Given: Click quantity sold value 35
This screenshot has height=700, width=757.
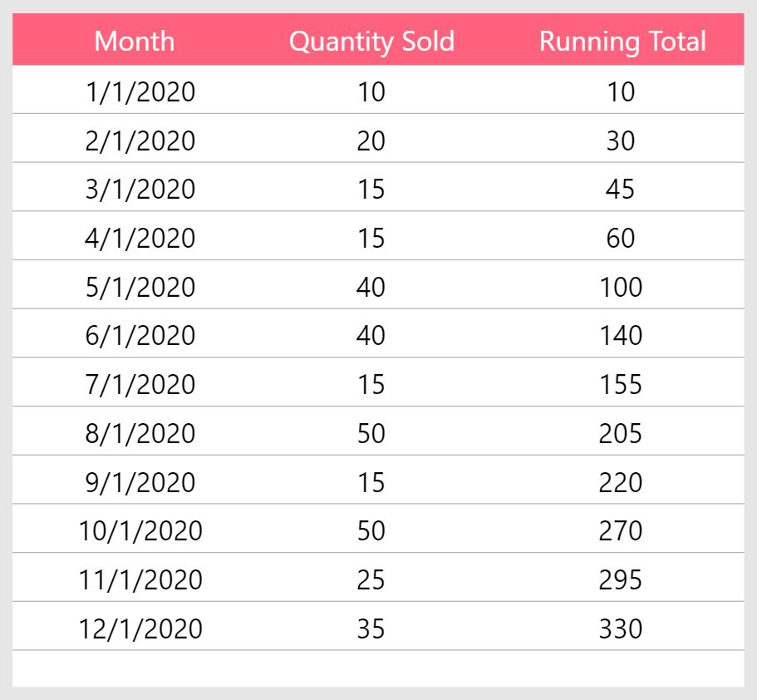Looking at the screenshot, I should tap(371, 629).
